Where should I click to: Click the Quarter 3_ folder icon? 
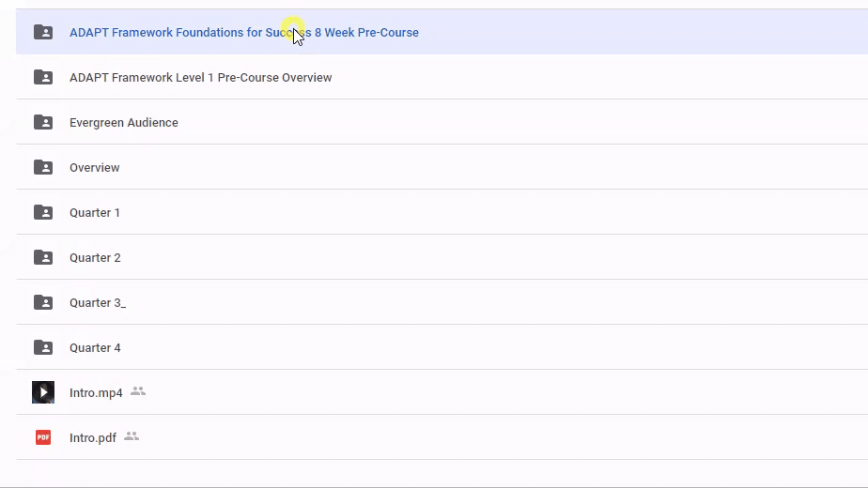[x=43, y=302]
